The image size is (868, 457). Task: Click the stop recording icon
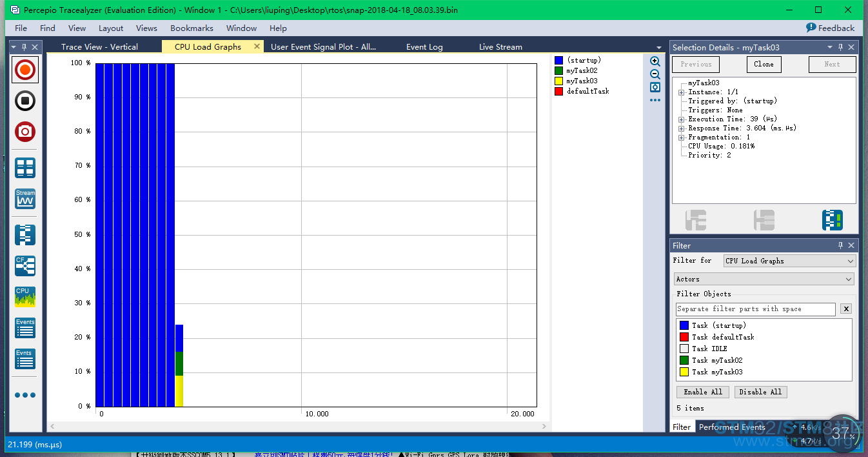click(25, 101)
